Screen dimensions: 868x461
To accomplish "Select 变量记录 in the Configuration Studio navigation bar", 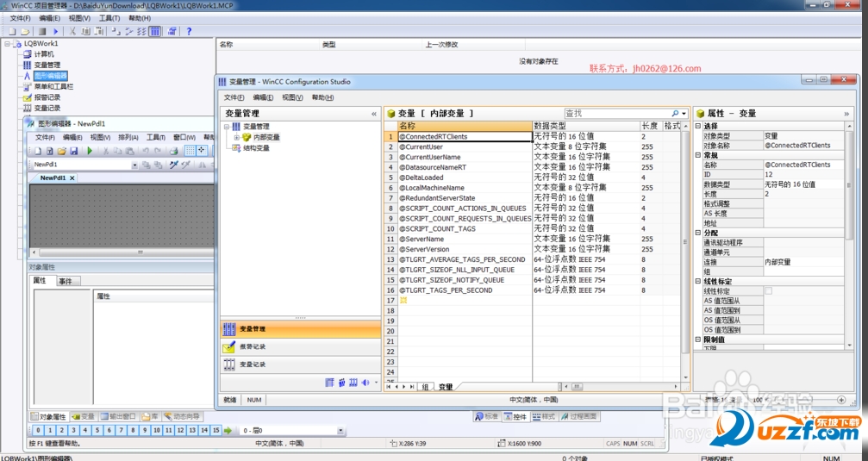I will (x=301, y=364).
